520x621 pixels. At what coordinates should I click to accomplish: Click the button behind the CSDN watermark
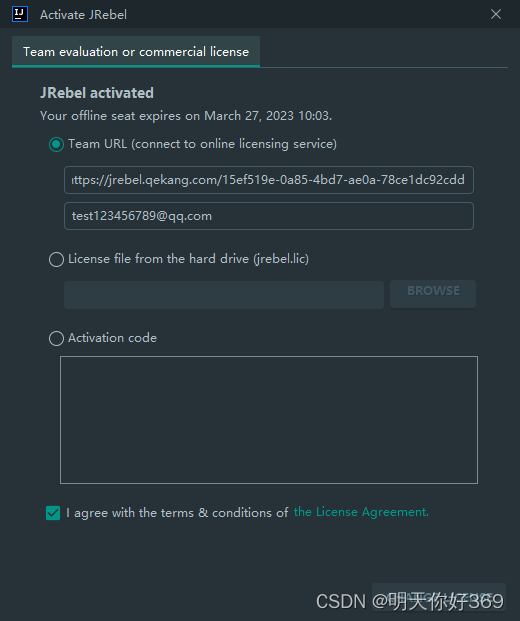pos(438,597)
